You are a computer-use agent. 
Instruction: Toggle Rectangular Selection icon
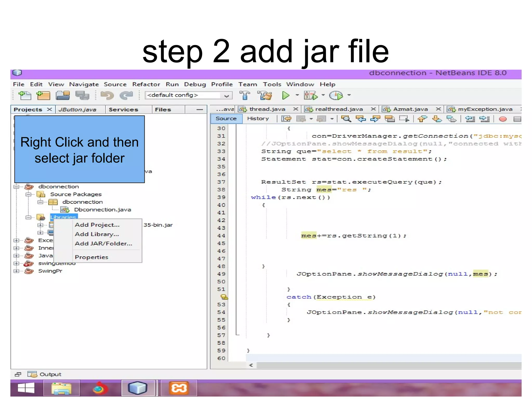(x=404, y=119)
